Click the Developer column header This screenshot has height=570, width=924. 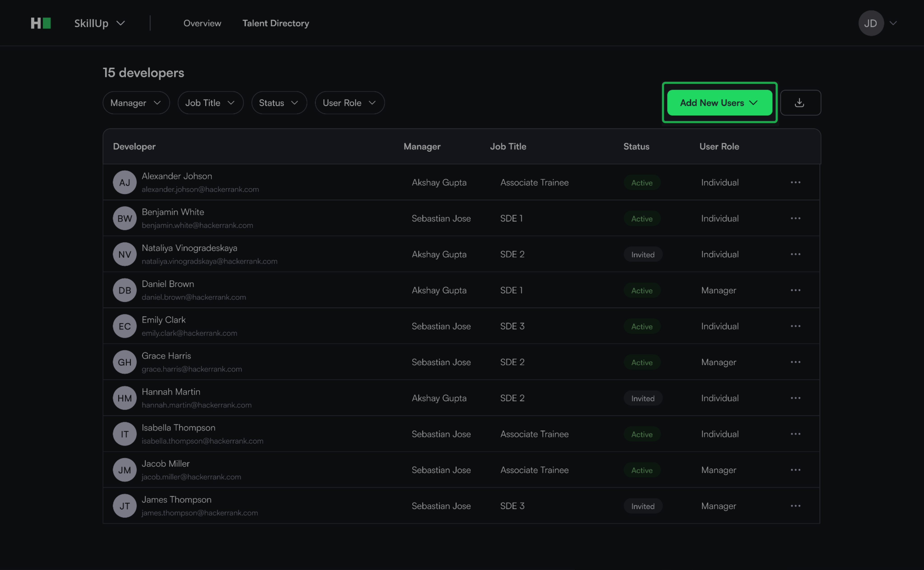point(134,147)
